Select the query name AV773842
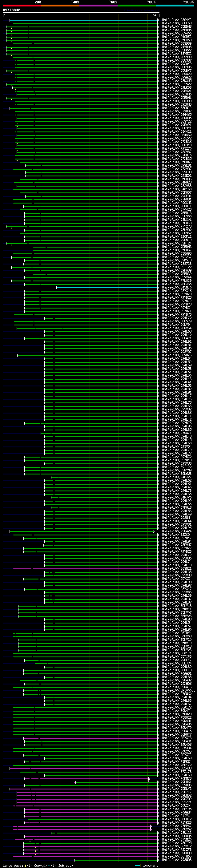 tap(11, 10)
